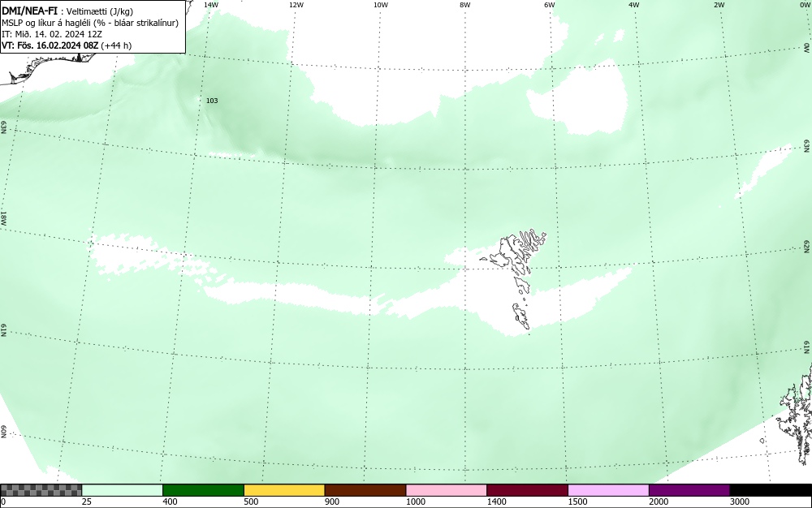Click the 25 legend value label

click(x=87, y=502)
